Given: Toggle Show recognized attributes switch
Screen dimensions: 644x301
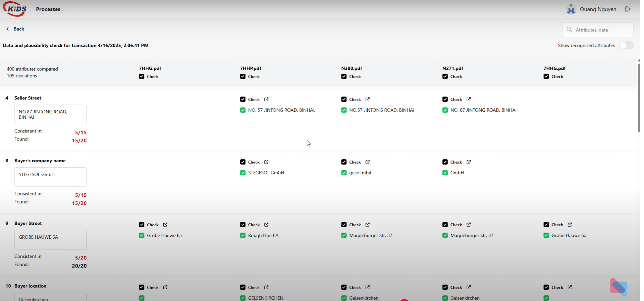Looking at the screenshot, I should tap(626, 45).
